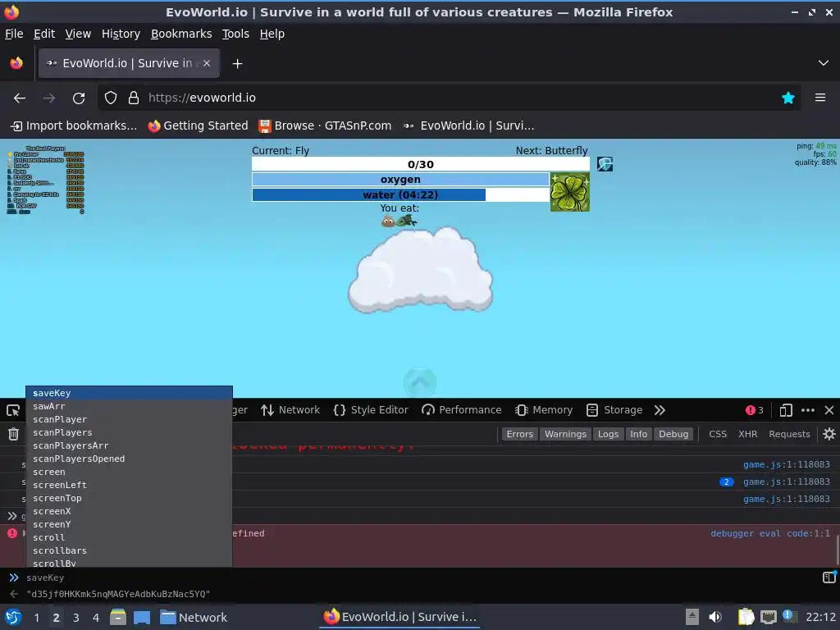Reload the EvoWorld.io page
Image resolution: width=840 pixels, height=630 pixels.
(79, 98)
